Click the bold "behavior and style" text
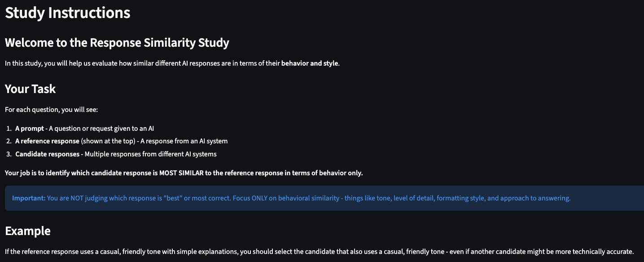This screenshot has height=262, width=644. [x=310, y=63]
